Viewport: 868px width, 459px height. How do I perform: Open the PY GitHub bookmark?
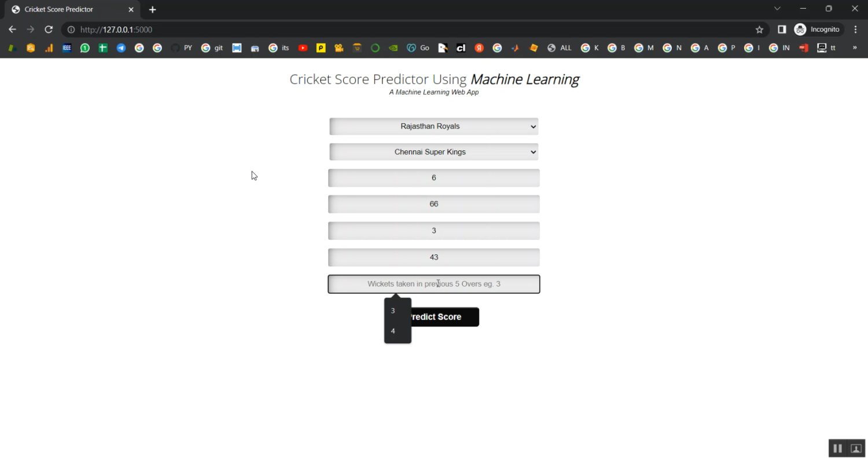(182, 48)
